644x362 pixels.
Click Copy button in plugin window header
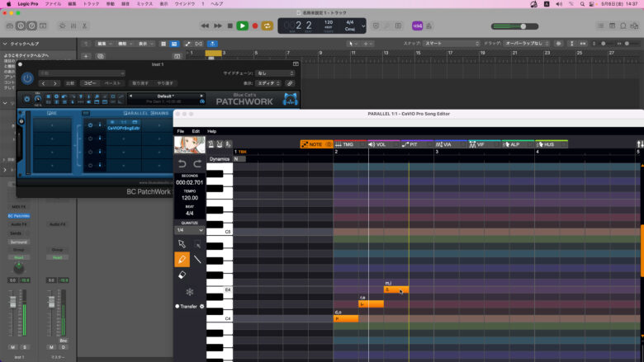pos(90,83)
